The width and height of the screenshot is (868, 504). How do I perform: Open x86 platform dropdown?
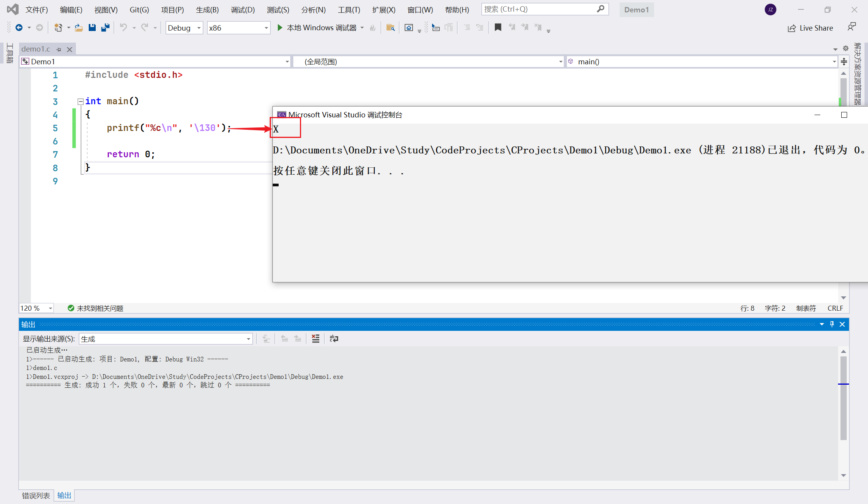[x=266, y=28]
